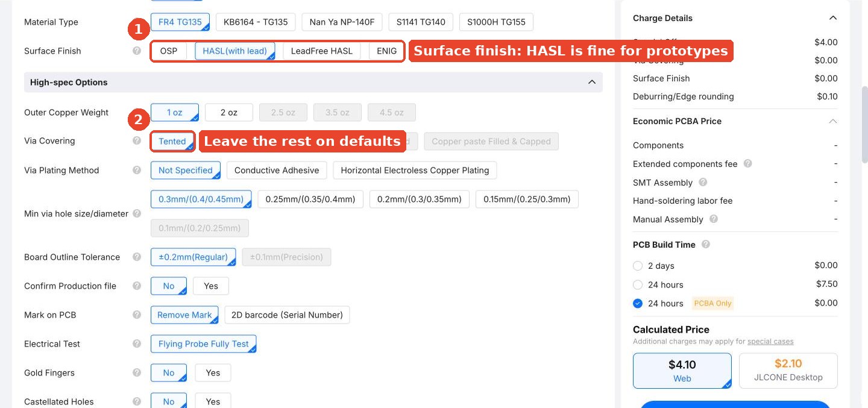This screenshot has height=408, width=868.
Task: Select 24 hours PCBA Only build time
Action: click(x=638, y=303)
